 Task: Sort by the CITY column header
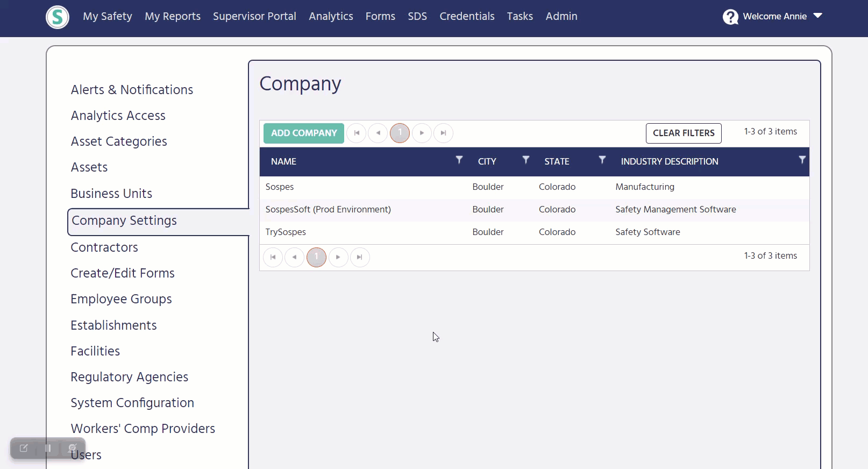(x=487, y=161)
